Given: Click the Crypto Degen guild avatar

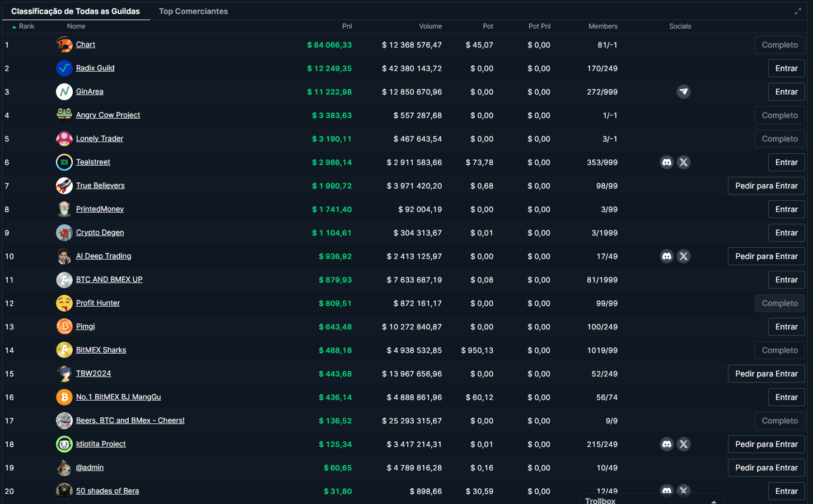Looking at the screenshot, I should tap(64, 233).
